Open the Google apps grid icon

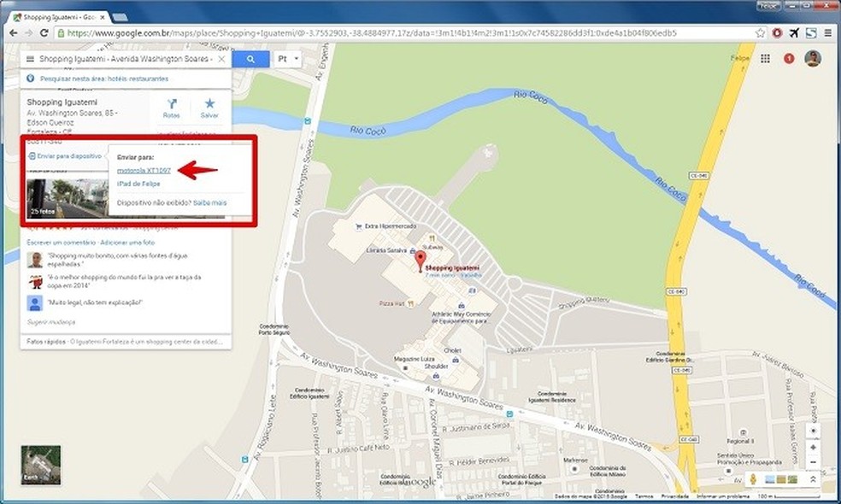click(x=766, y=58)
